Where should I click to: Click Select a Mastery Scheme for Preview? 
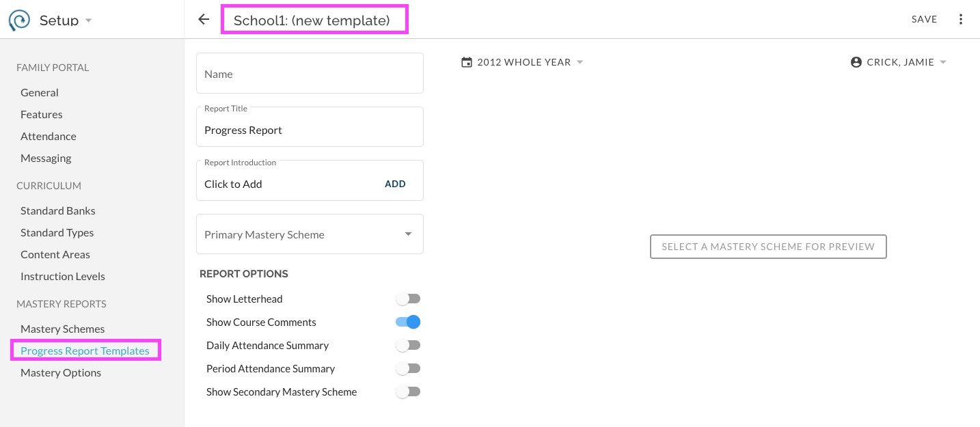(x=768, y=247)
